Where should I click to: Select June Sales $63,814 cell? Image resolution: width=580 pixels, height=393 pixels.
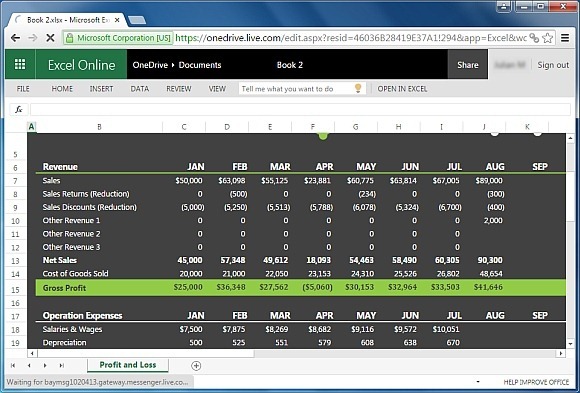pos(403,181)
